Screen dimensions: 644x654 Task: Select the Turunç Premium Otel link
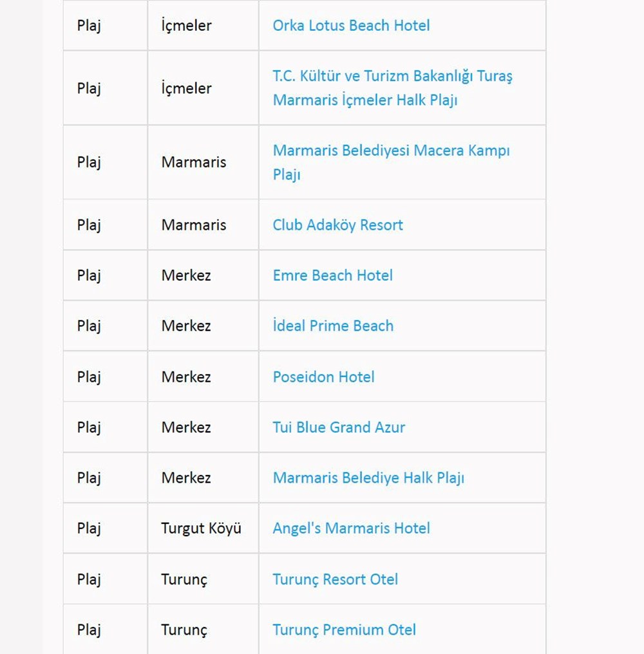pos(344,630)
